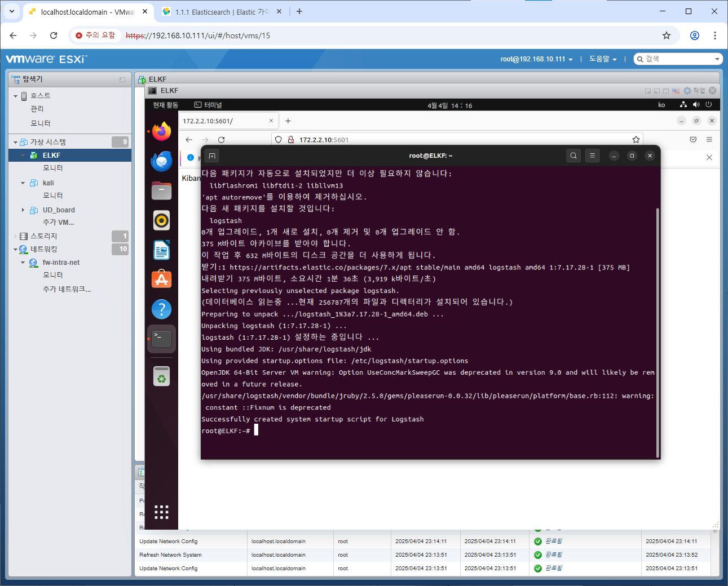Screen dimensions: 728x586
Task: Click the terminal search magnifier icon
Action: tap(573, 156)
